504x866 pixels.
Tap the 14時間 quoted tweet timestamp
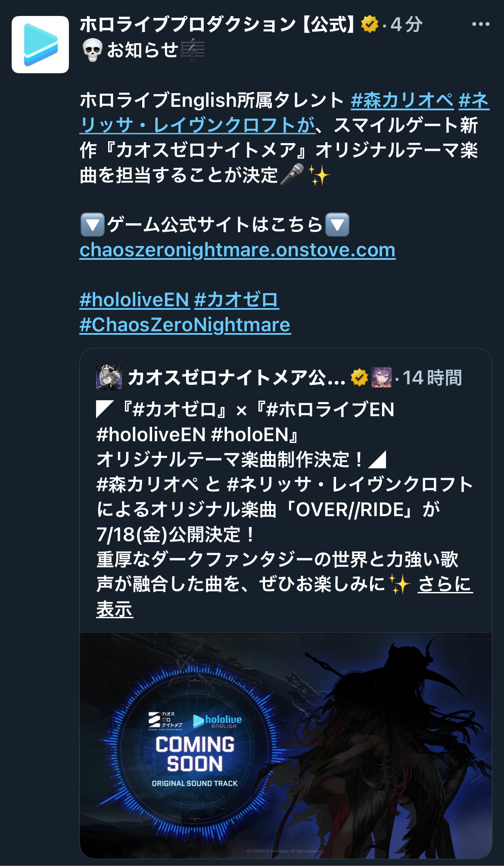click(x=432, y=377)
